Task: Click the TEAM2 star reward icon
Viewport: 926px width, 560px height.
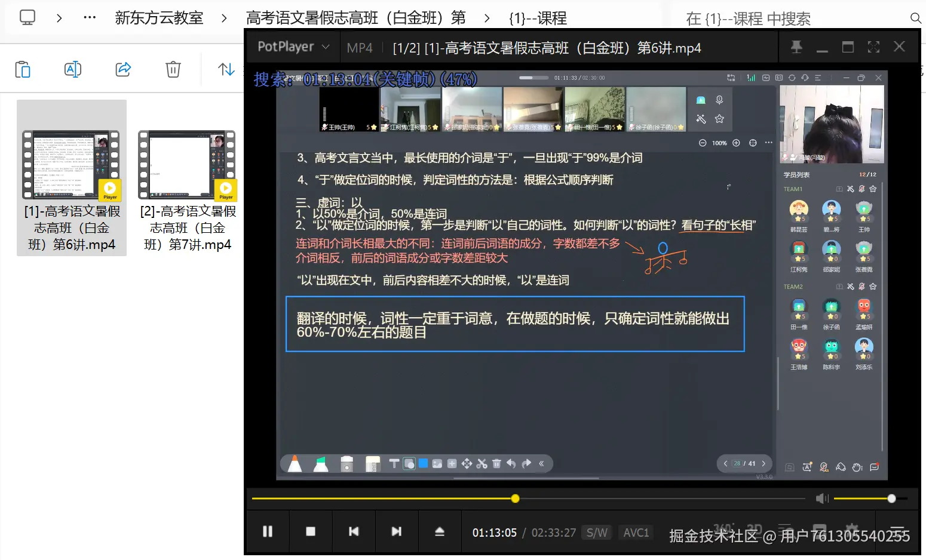Action: [x=873, y=287]
